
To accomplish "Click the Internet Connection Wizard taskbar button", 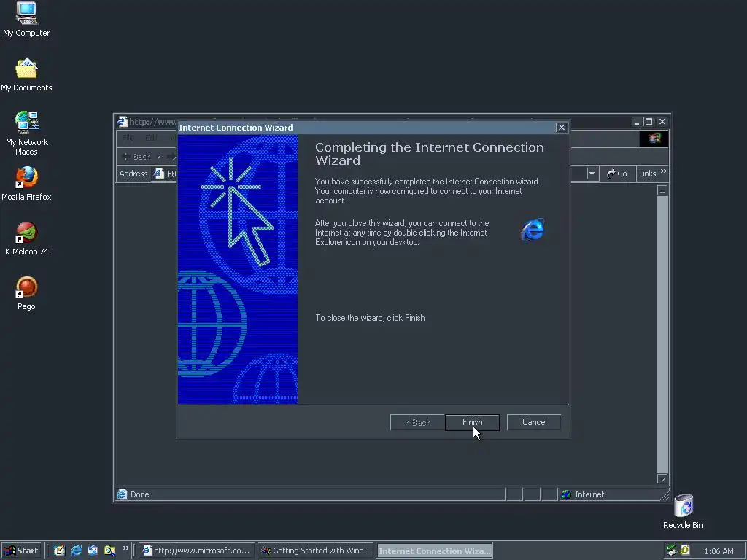I will tap(435, 551).
